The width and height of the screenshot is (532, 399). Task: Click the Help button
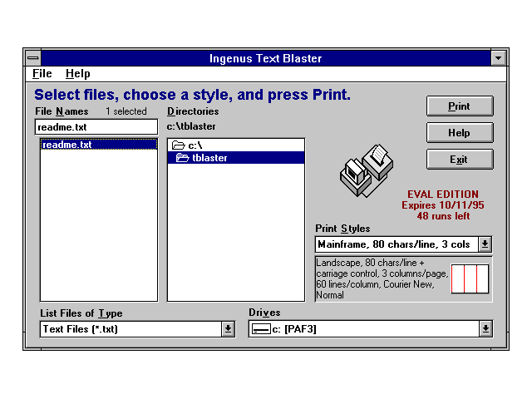click(459, 132)
